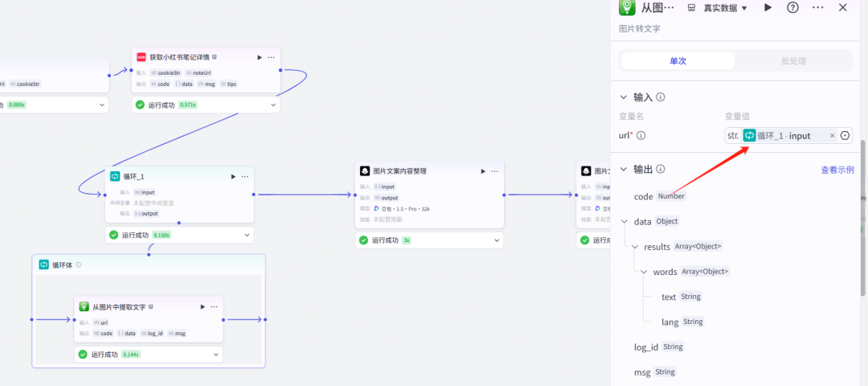The image size is (868, 386).
Task: Select the msg String row in output tree
Action: pos(656,372)
